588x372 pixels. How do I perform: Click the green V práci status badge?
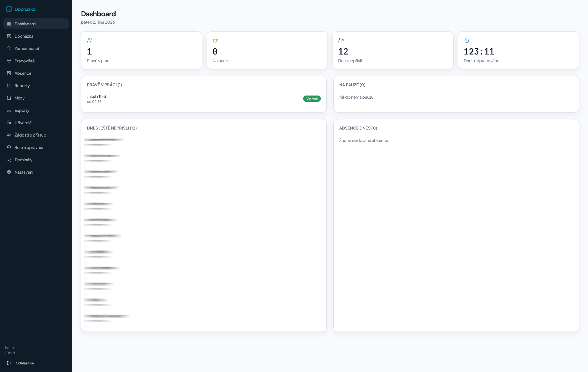click(312, 99)
